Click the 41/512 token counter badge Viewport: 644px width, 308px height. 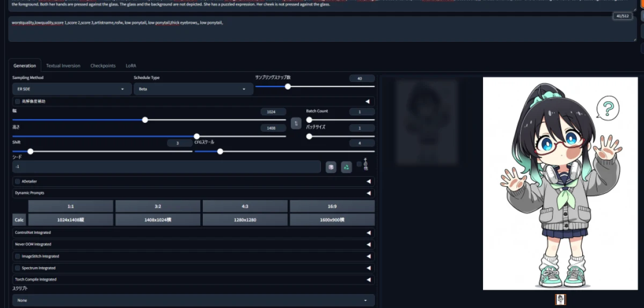click(x=623, y=16)
